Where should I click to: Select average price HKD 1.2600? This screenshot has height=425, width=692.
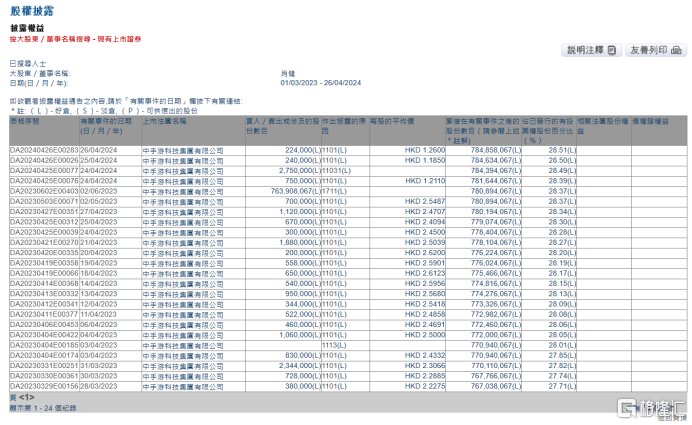click(x=425, y=150)
